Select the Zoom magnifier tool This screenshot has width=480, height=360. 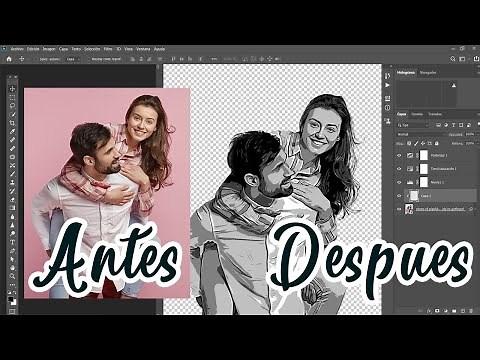tap(12, 276)
